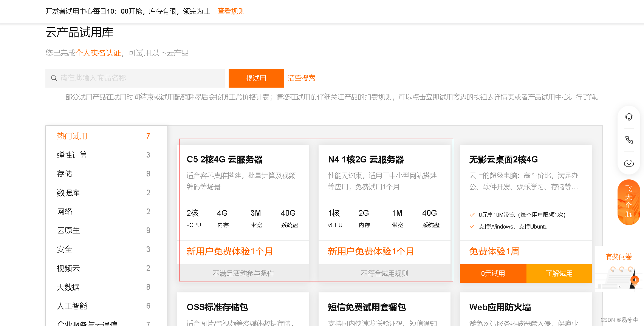The width and height of the screenshot is (644, 326).
Task: Open the Web应用防火墙 card title
Action: point(500,307)
